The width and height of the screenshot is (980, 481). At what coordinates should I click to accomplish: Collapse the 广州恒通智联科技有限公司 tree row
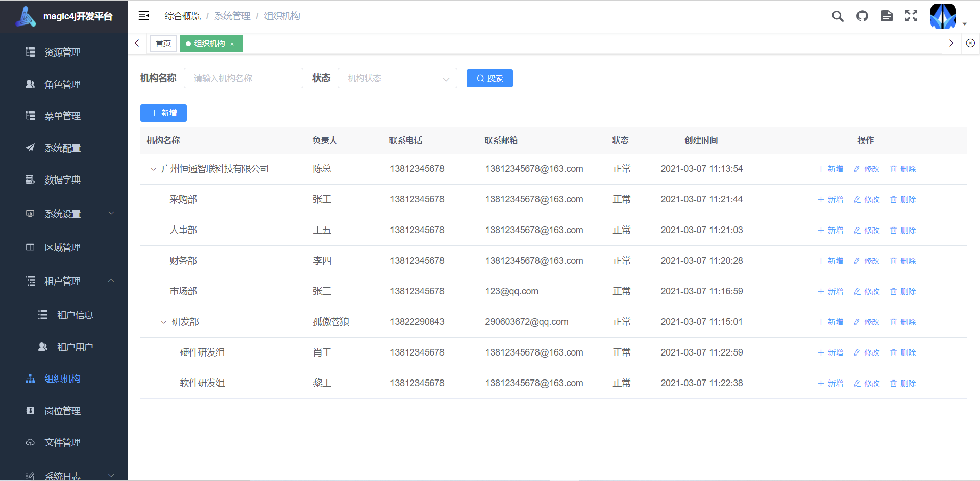pyautogui.click(x=153, y=169)
